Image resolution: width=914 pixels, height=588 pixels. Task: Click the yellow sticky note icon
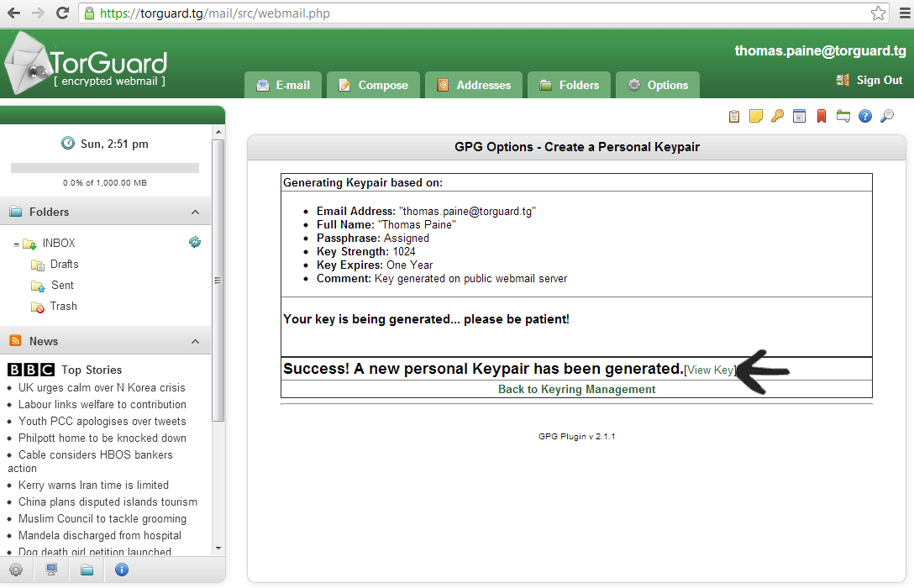coord(755,117)
